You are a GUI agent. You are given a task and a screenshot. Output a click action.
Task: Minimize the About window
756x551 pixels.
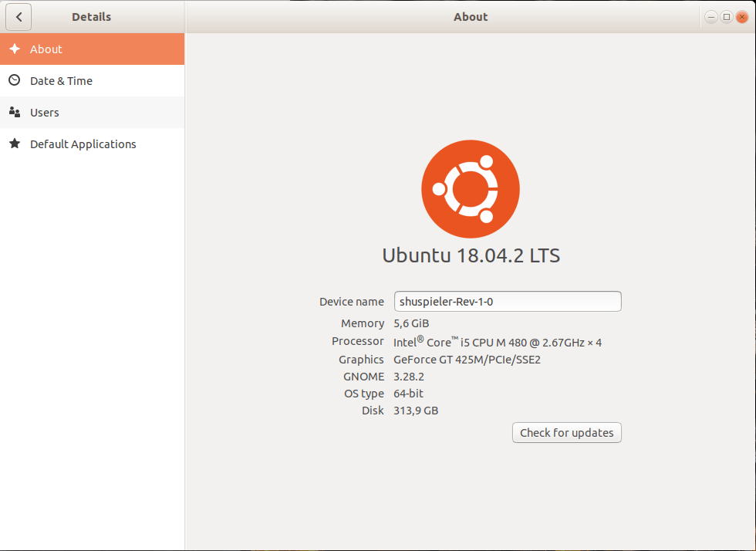pos(710,17)
